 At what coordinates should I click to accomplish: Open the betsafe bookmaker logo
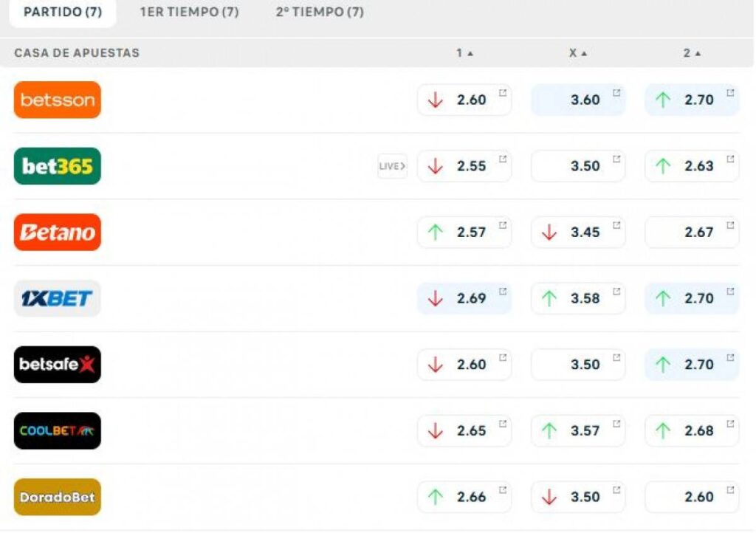58,365
